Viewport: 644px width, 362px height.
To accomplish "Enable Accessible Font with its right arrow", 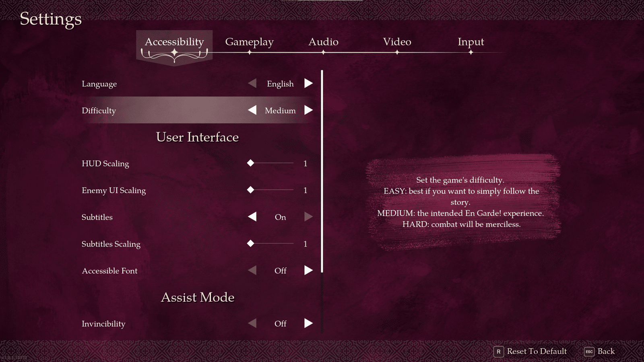I will 308,270.
